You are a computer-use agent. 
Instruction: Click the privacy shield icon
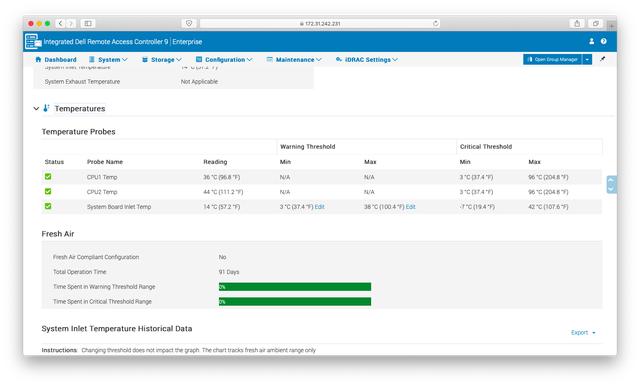tap(189, 23)
